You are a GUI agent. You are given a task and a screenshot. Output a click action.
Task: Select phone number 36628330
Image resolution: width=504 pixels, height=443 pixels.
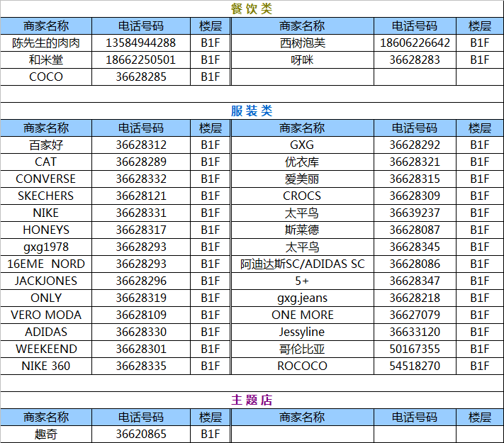pyautogui.click(x=141, y=332)
